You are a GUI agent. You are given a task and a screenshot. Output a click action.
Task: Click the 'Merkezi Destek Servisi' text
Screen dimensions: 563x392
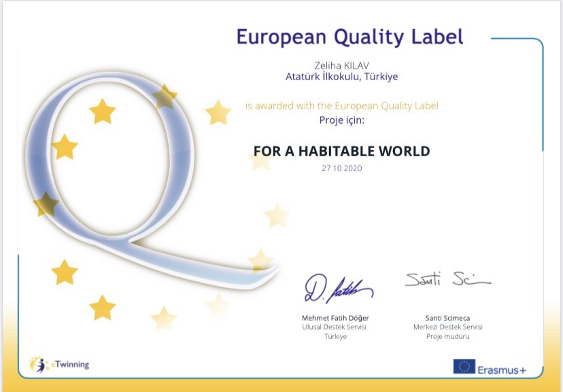click(x=447, y=327)
